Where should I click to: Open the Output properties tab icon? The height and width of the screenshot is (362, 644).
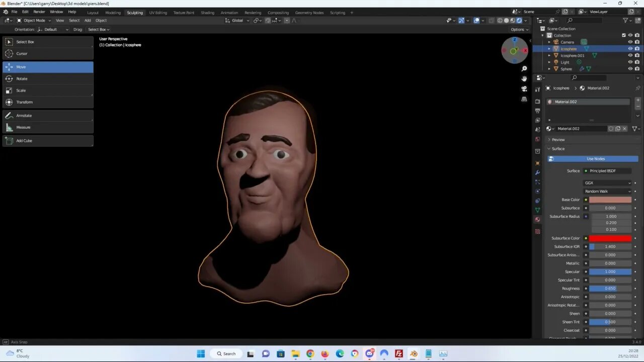537,111
